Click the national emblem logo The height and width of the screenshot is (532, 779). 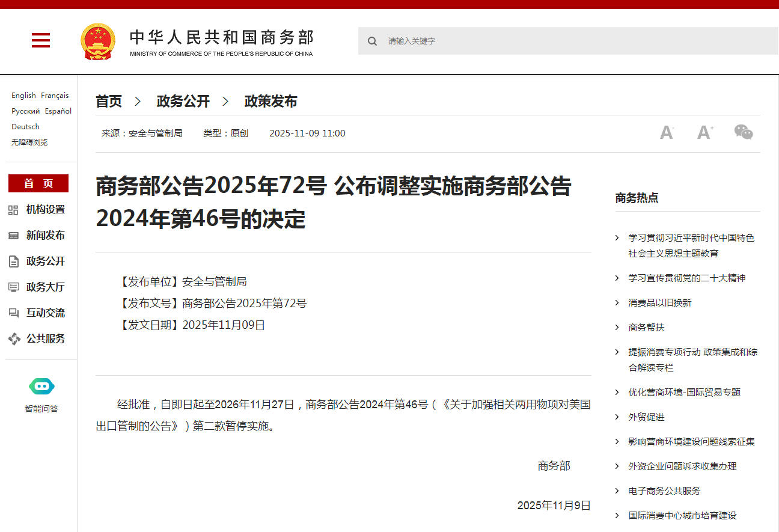[x=97, y=41]
